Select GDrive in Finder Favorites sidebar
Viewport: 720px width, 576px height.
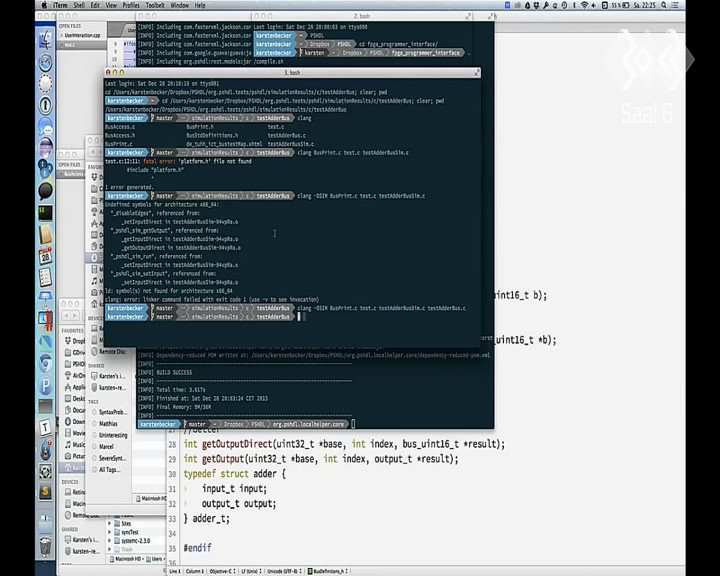(x=75, y=352)
